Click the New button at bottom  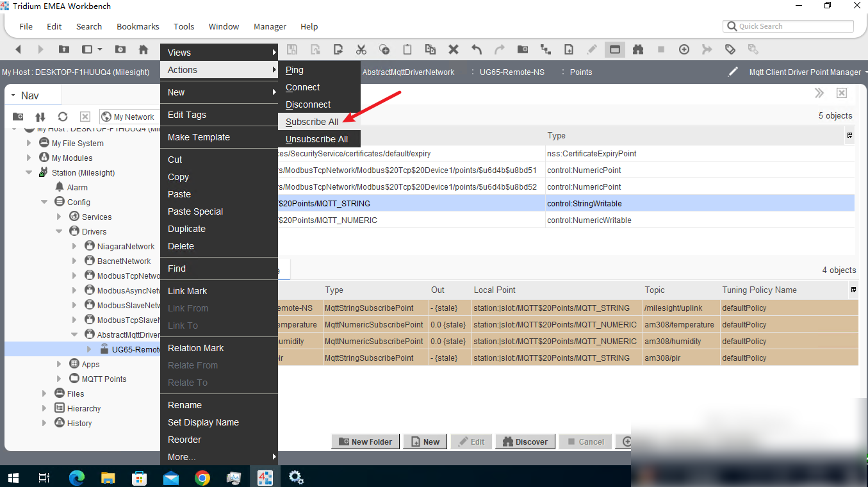425,442
